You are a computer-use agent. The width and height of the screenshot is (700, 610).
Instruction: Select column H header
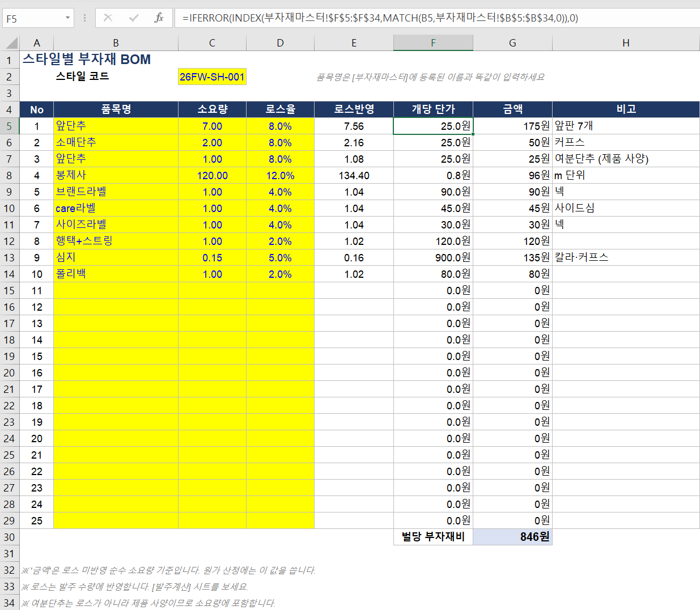626,43
